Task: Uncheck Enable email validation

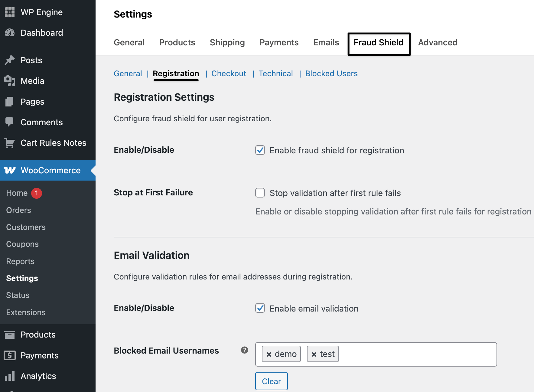Action: [260, 308]
